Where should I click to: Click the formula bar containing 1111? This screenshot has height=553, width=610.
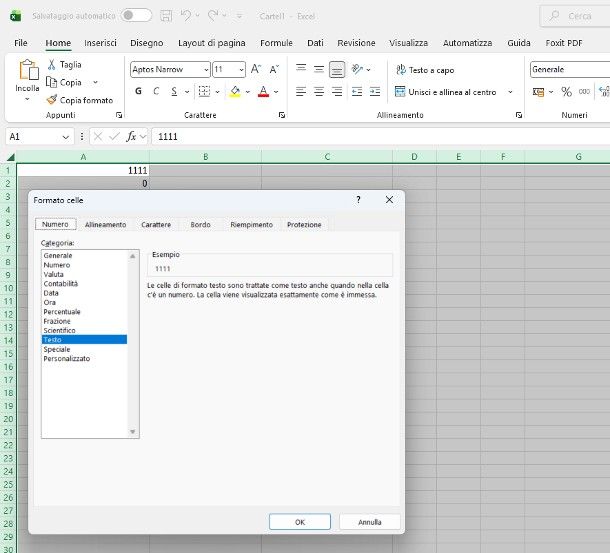(380, 137)
